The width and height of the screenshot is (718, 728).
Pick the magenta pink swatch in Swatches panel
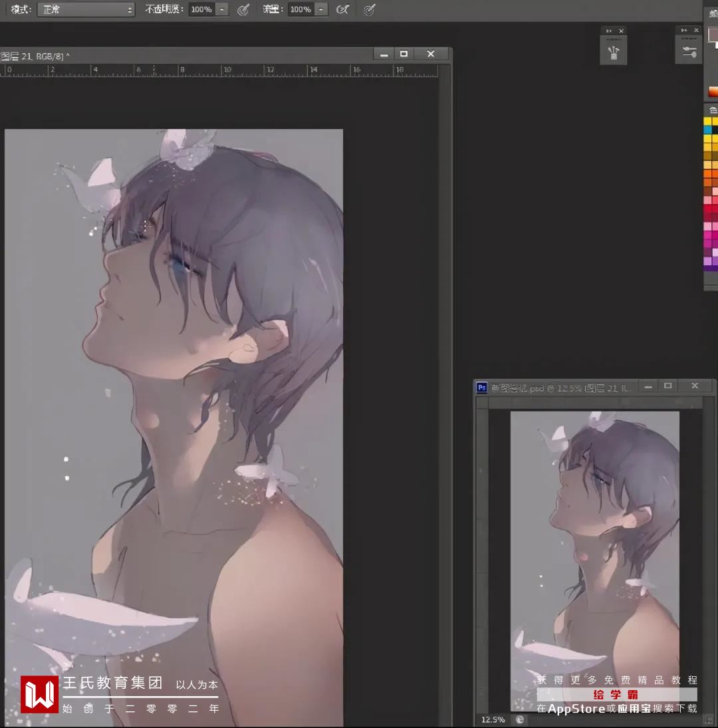(708, 235)
